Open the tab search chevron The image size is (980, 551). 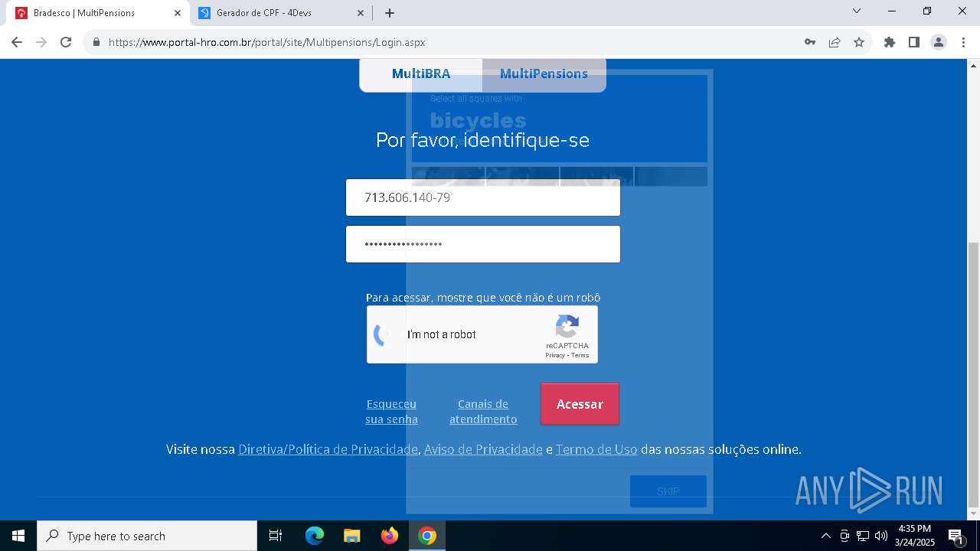pos(857,11)
